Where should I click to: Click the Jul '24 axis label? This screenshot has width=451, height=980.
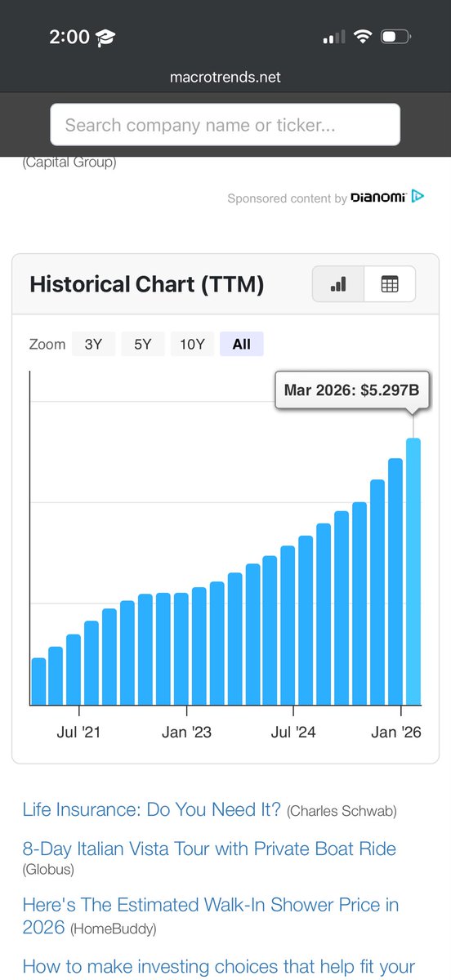tap(293, 732)
